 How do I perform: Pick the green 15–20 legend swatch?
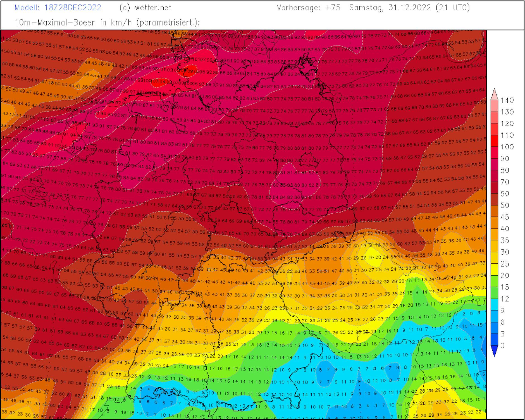coord(494,281)
